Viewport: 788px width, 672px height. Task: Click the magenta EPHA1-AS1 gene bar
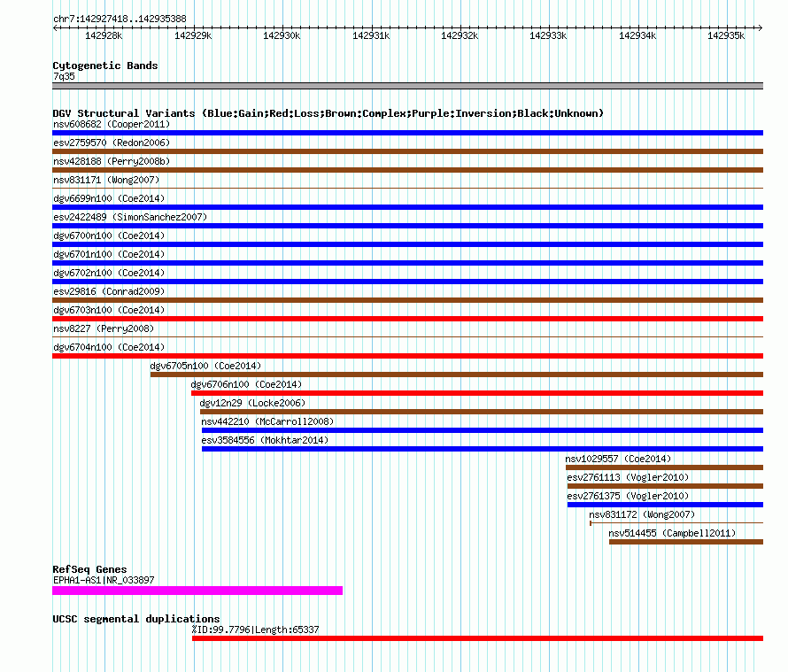(197, 591)
